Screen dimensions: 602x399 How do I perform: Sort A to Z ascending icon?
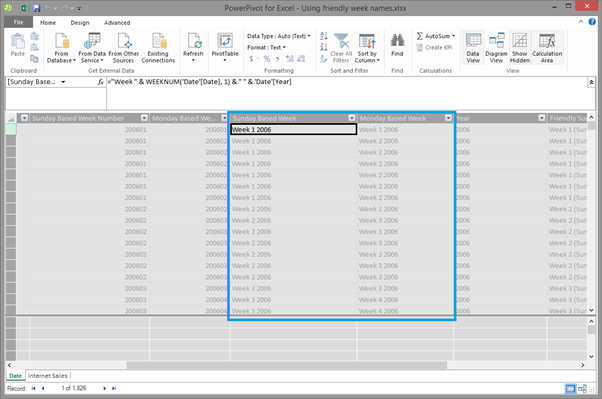[324, 36]
